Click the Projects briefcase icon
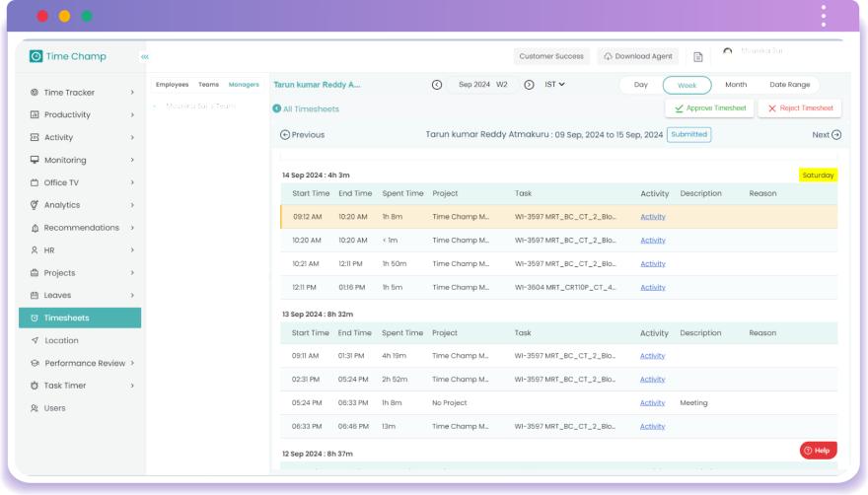This screenshot has width=868, height=495. tap(35, 273)
